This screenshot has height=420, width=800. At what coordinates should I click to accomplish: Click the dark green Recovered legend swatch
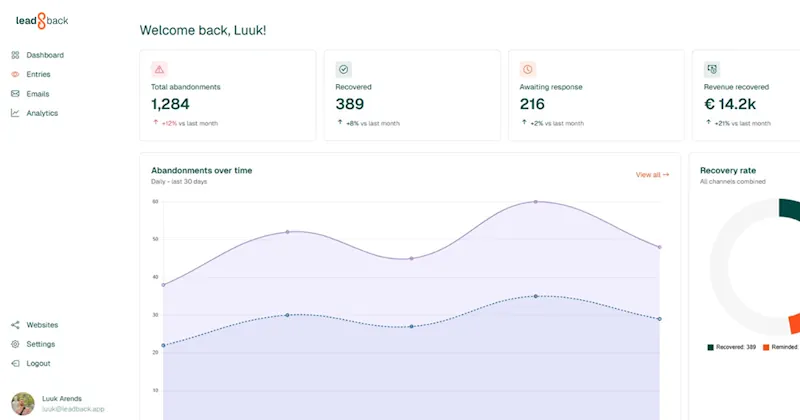point(710,348)
